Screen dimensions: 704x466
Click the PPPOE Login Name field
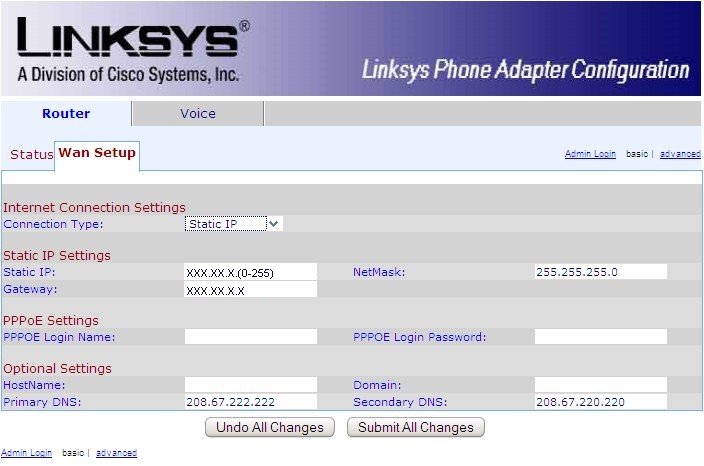click(x=250, y=337)
